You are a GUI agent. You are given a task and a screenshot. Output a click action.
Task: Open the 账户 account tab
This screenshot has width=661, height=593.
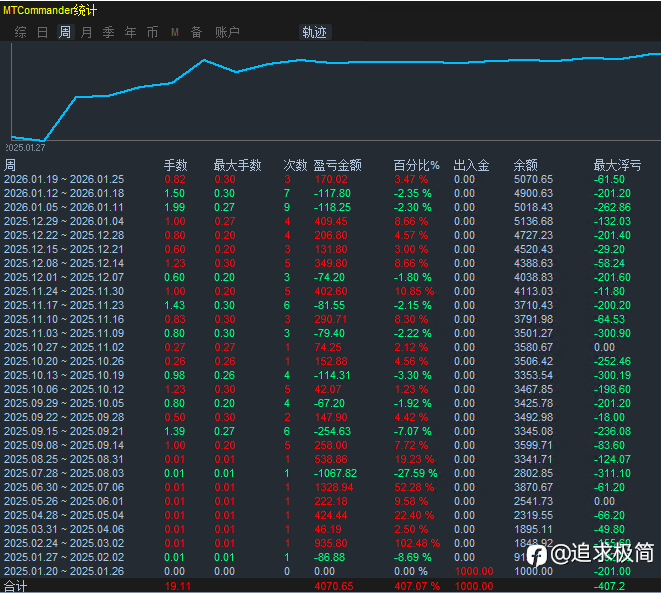pos(227,32)
